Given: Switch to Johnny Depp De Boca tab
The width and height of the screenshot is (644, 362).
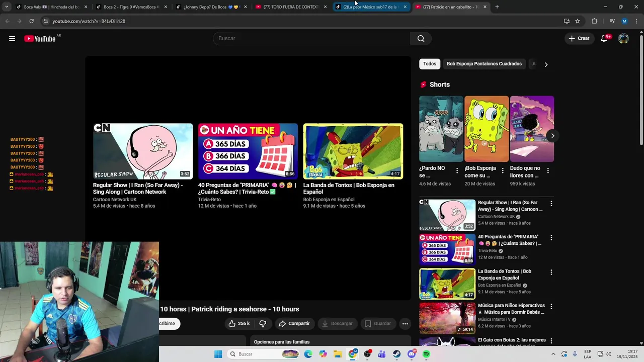Looking at the screenshot, I should 211,7.
